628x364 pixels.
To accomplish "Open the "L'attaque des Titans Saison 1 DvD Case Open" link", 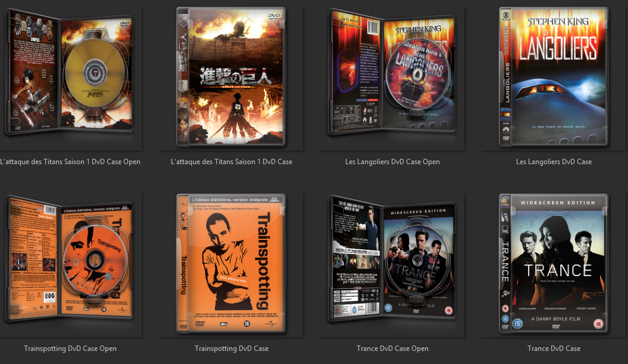I will click(71, 161).
